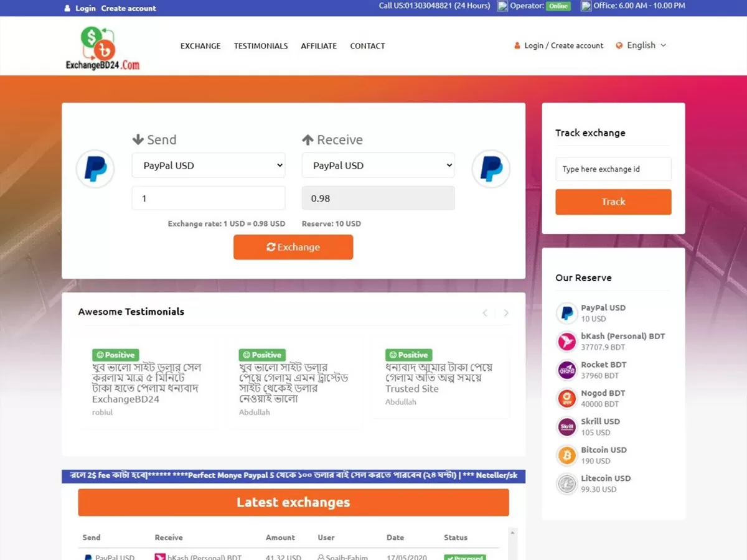Open the CONTACT menu item

coord(367,46)
